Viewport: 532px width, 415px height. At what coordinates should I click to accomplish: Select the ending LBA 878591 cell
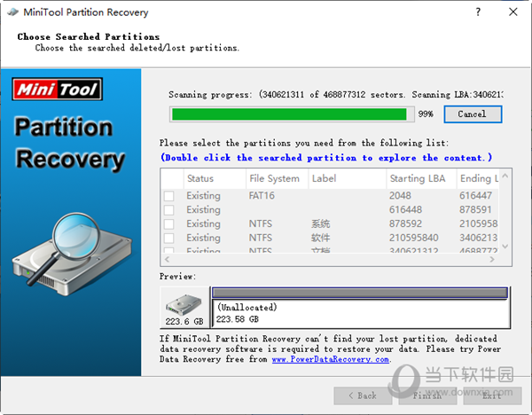(x=475, y=209)
